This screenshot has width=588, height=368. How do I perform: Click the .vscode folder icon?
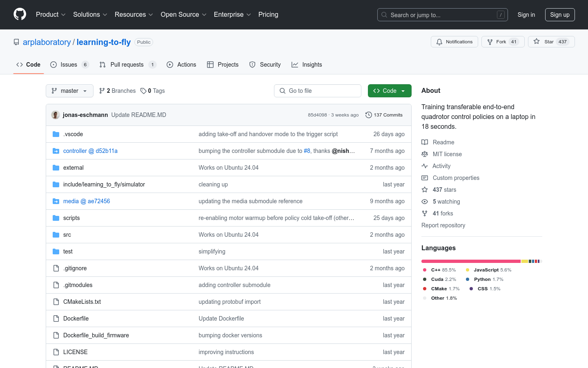56,134
